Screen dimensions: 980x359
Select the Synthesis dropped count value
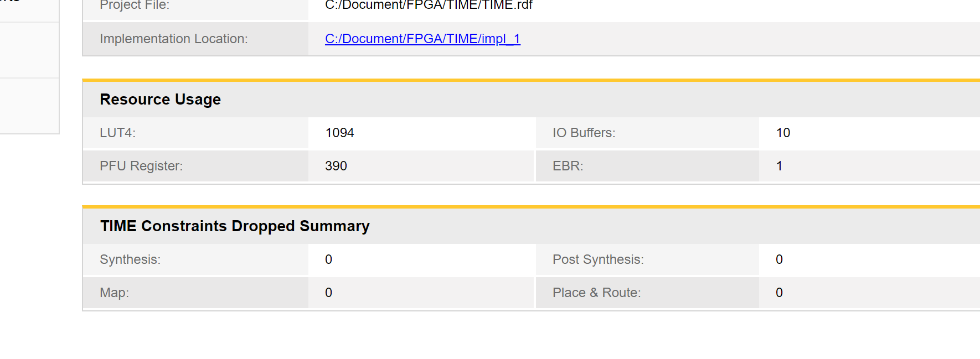[328, 259]
